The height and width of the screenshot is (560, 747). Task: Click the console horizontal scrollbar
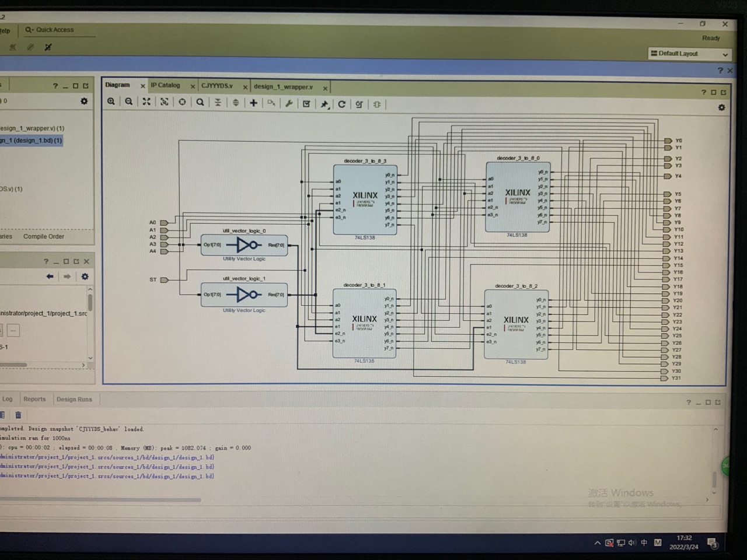100,500
